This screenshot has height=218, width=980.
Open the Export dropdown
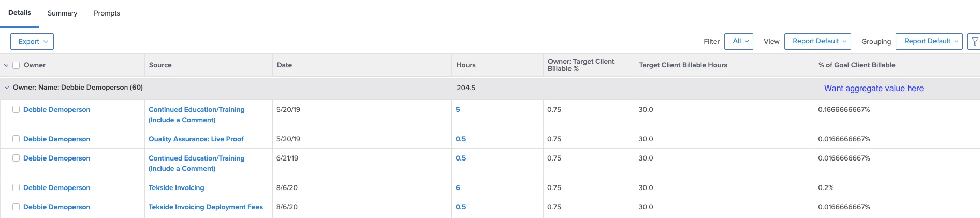32,41
